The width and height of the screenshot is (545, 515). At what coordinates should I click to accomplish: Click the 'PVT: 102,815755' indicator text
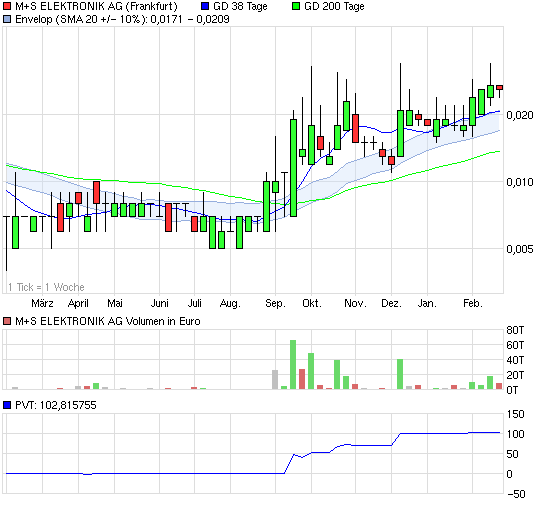56,405
